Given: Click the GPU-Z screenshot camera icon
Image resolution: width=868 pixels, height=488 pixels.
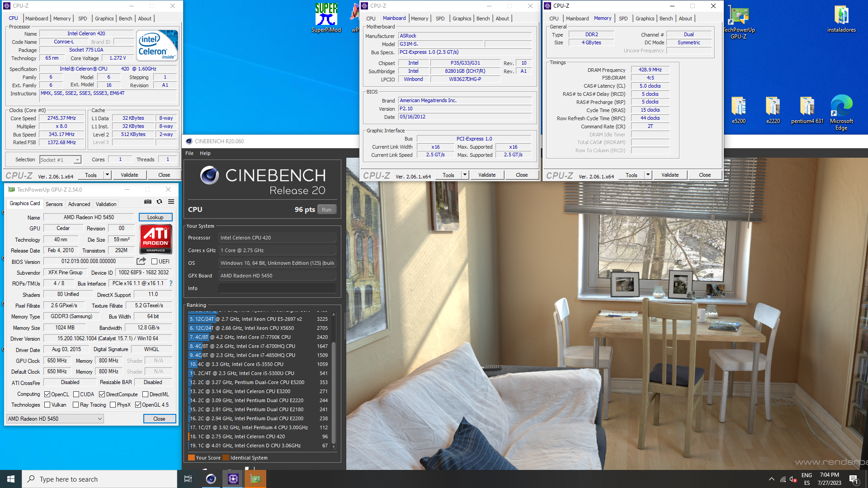Looking at the screenshot, I should pyautogui.click(x=148, y=202).
